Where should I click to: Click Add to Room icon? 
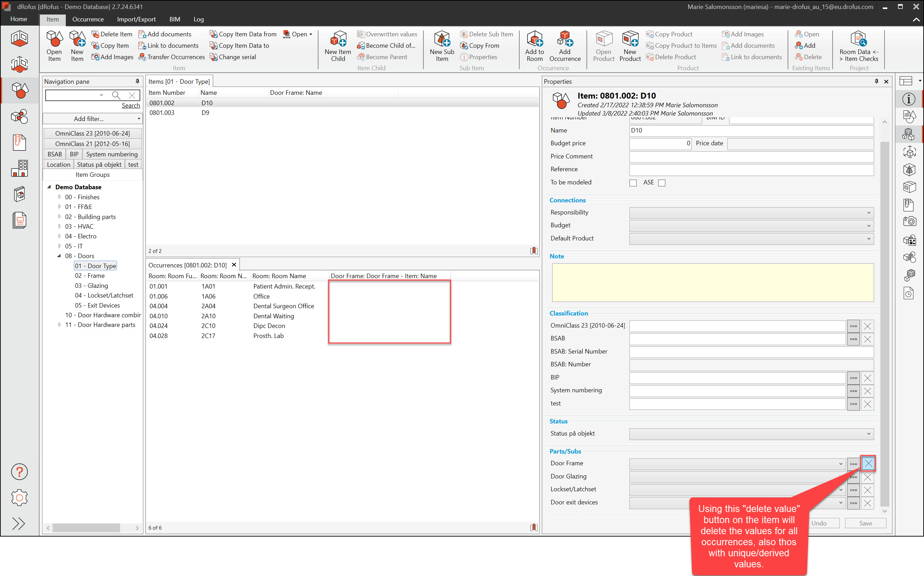point(535,46)
